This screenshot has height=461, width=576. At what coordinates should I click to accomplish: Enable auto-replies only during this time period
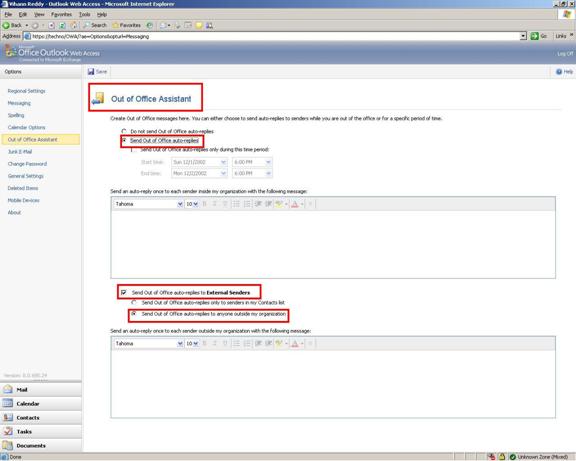pyautogui.click(x=134, y=150)
